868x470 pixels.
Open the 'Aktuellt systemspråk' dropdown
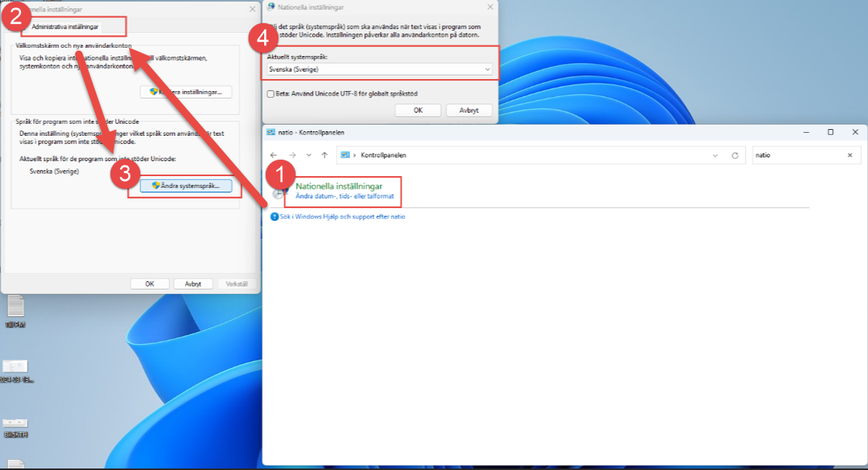pyautogui.click(x=380, y=69)
